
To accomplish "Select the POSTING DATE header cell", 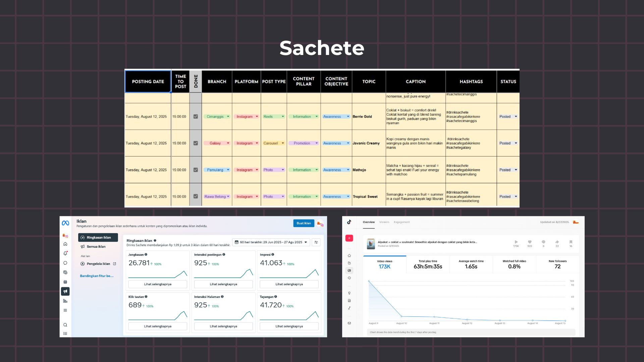I will click(148, 81).
